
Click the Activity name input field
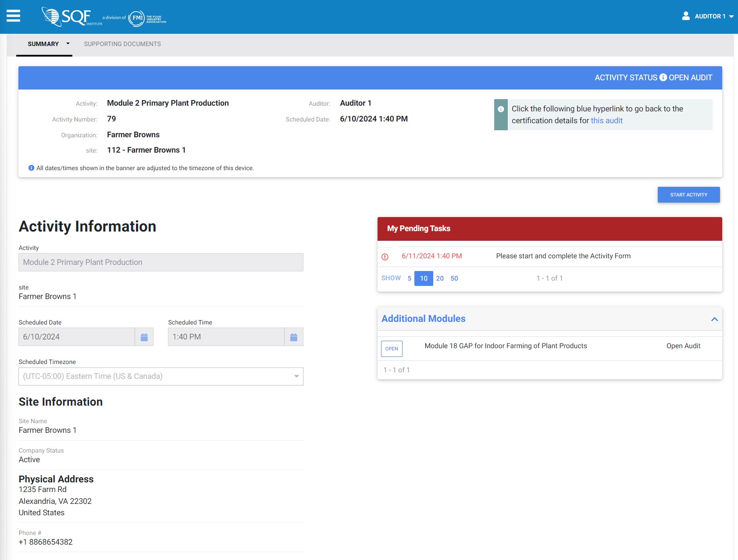160,262
